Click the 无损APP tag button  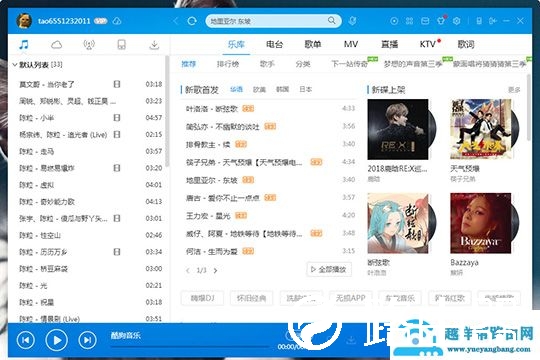click(x=350, y=298)
